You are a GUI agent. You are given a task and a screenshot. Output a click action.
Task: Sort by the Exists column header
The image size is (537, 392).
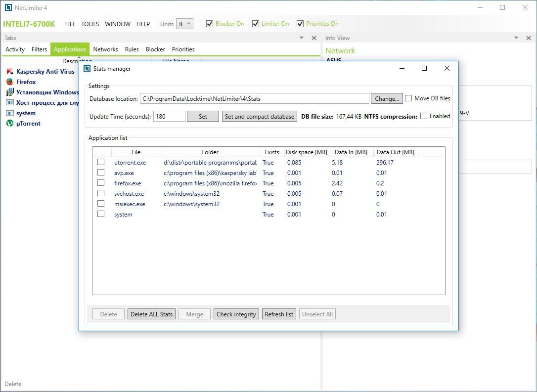[272, 152]
